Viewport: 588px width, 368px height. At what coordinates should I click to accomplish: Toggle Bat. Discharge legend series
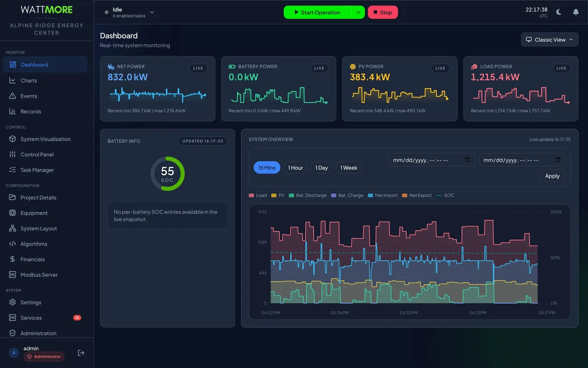[308, 195]
